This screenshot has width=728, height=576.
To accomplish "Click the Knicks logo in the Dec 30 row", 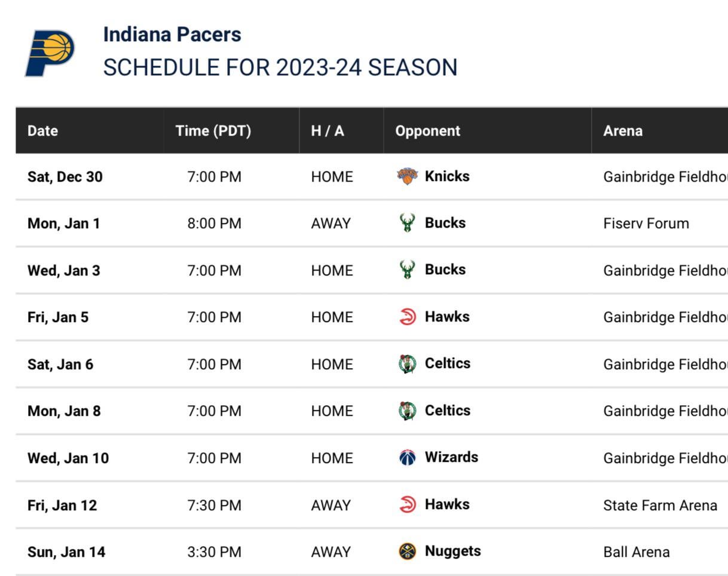I will [407, 176].
